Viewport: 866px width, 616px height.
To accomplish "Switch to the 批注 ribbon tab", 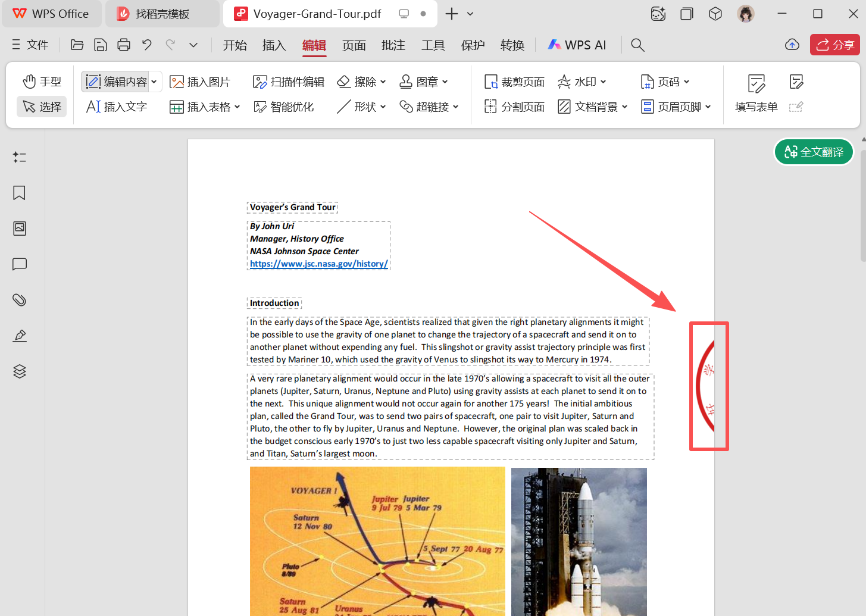I will coord(393,45).
